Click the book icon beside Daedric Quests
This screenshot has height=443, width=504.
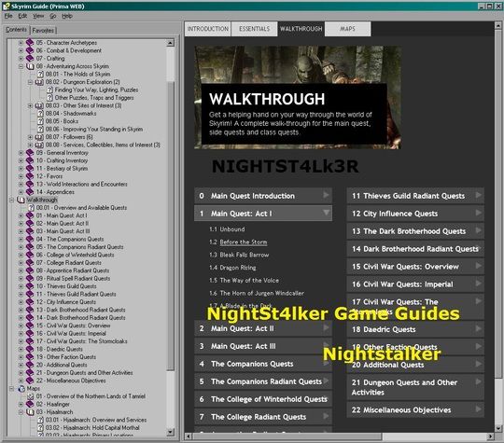30,349
